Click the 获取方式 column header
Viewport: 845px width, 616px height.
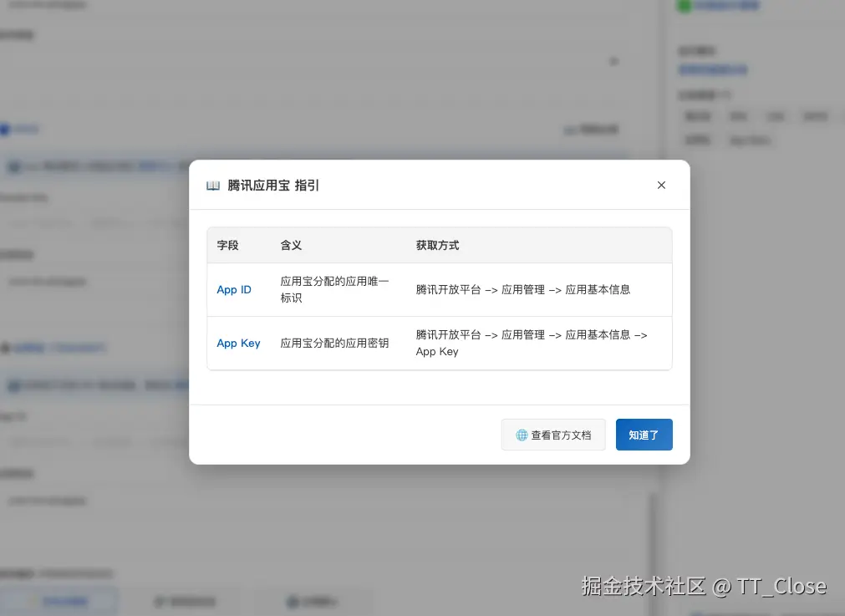pos(437,245)
